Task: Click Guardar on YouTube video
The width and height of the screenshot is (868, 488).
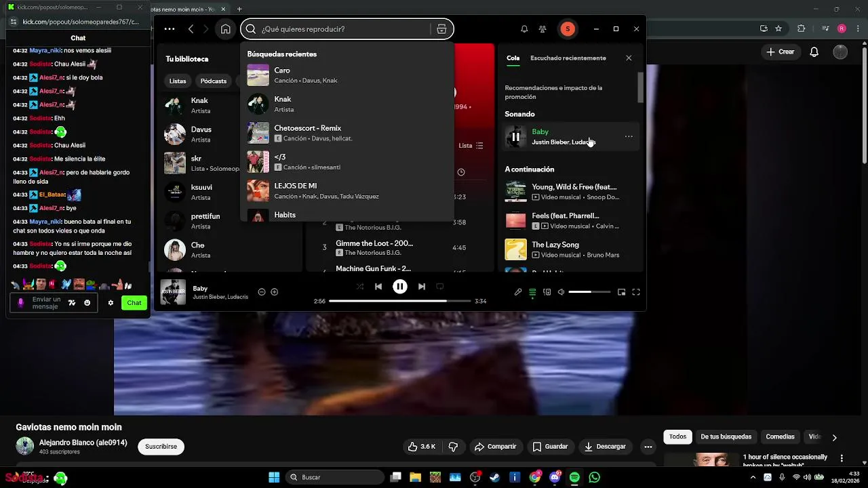Action: click(550, 447)
